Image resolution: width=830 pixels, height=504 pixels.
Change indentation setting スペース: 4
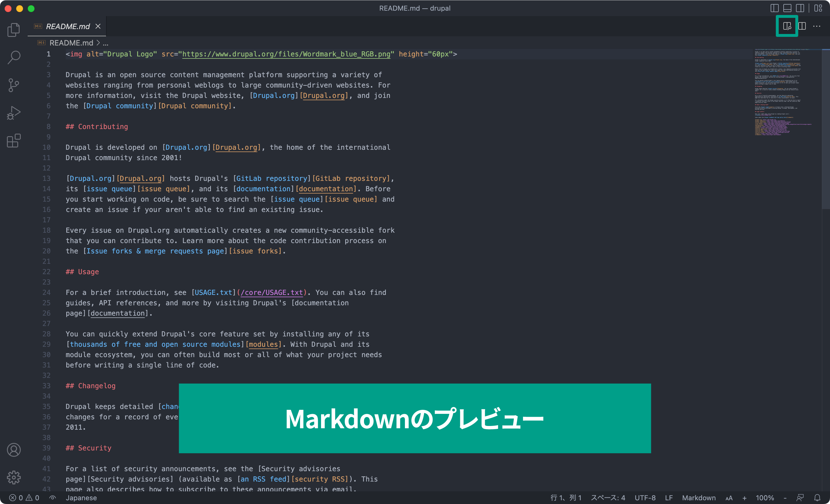(608, 498)
